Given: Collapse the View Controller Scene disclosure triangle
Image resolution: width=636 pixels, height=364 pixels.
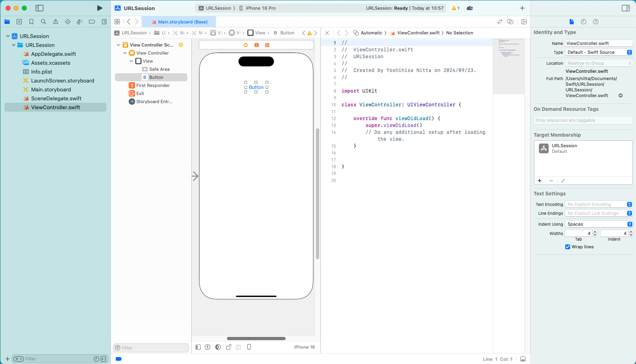Looking at the screenshot, I should click(119, 45).
